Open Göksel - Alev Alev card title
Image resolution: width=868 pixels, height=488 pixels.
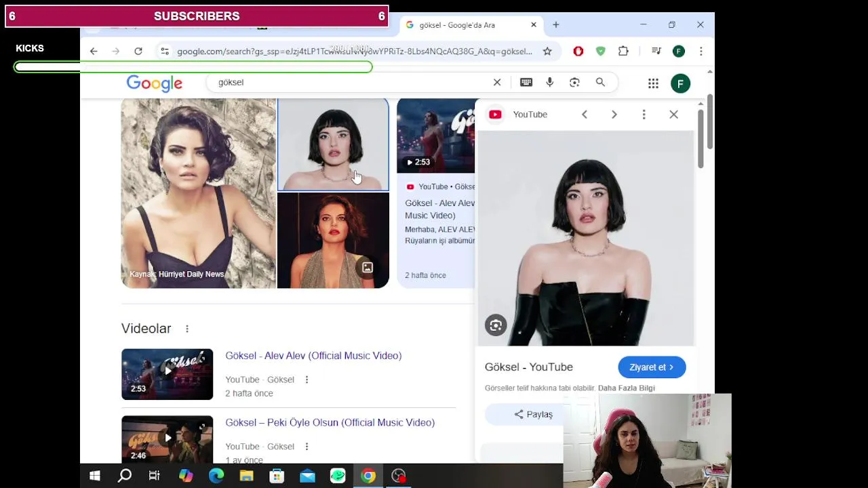coord(440,209)
